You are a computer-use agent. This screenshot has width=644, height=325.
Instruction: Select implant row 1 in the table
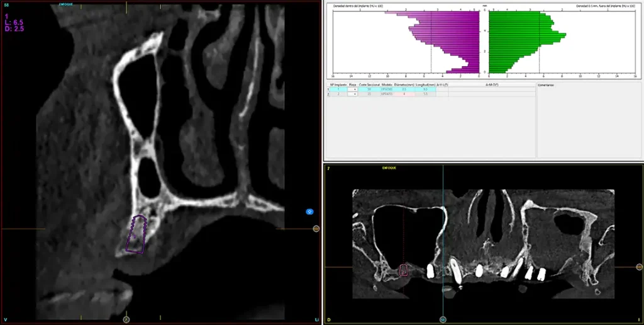pos(338,89)
